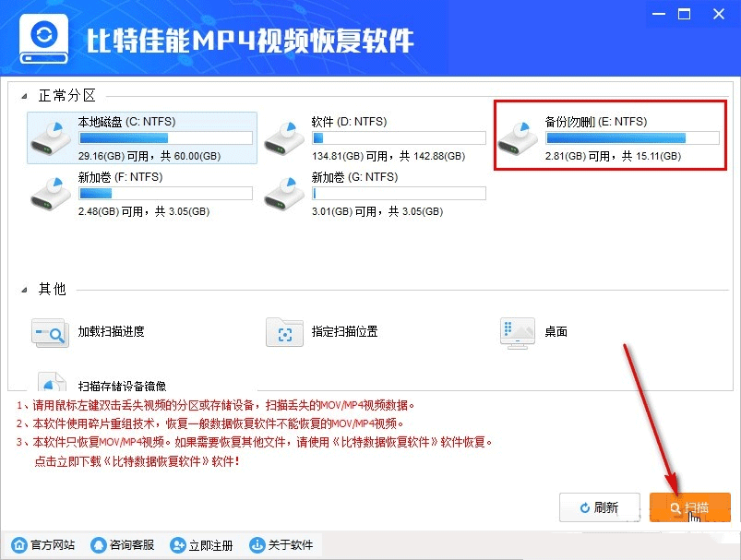Select 备份[勿删] (E: NTFS) label

[596, 122]
